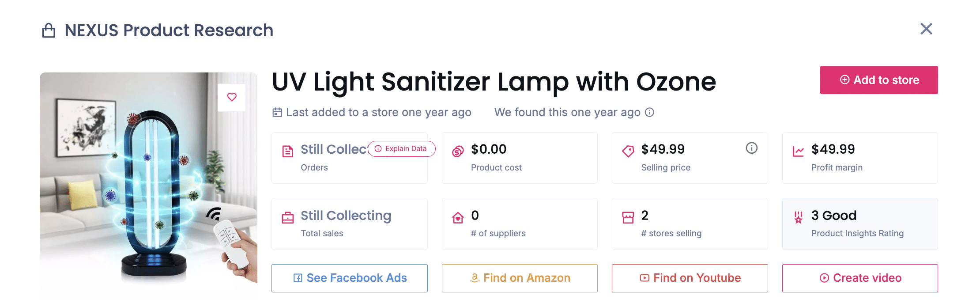Click the stores selling shop icon
This screenshot has height=303, width=980.
pyautogui.click(x=628, y=218)
